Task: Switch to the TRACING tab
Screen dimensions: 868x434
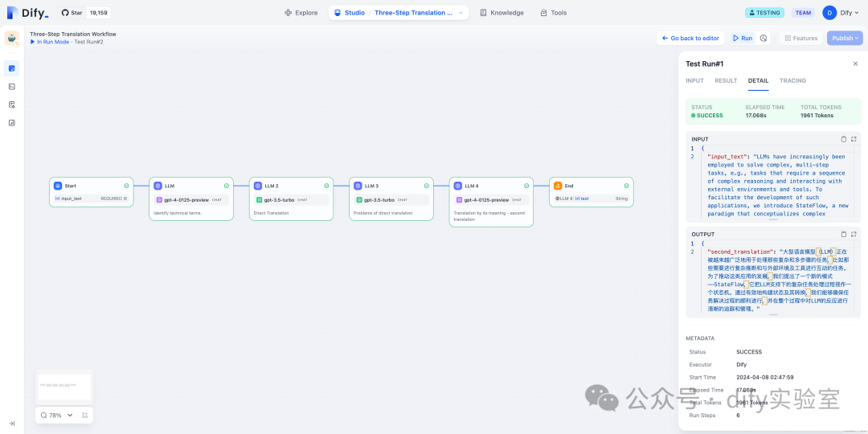Action: [792, 81]
